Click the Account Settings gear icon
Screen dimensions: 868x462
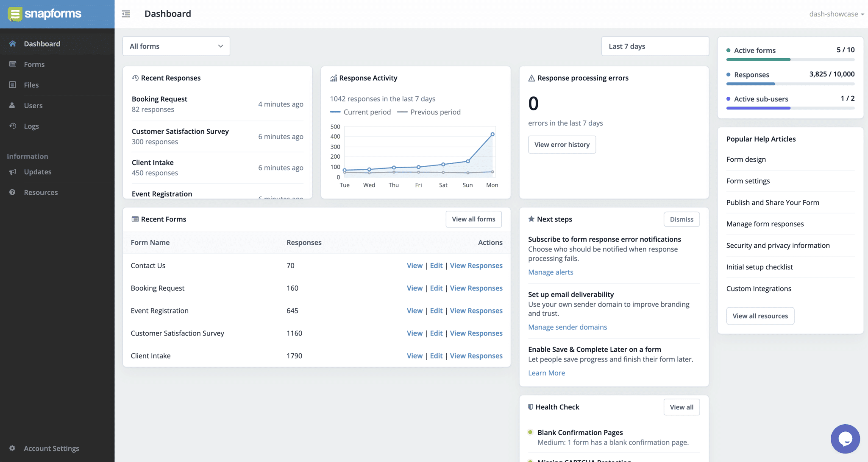pyautogui.click(x=12, y=448)
